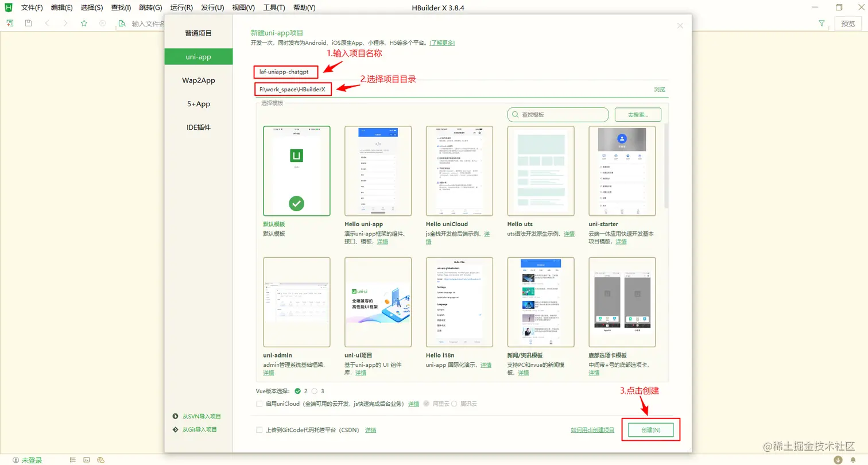Select the Hello uniCloud template thumbnail

pyautogui.click(x=459, y=171)
